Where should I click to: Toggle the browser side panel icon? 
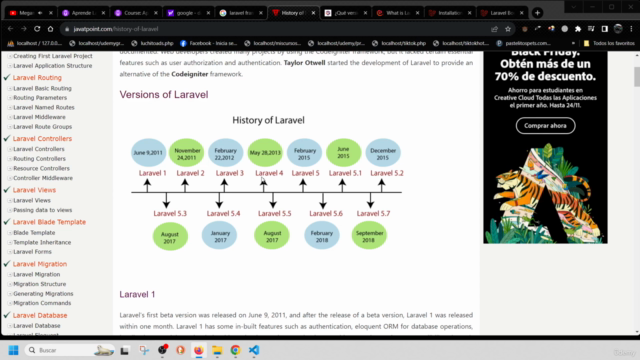604,29
